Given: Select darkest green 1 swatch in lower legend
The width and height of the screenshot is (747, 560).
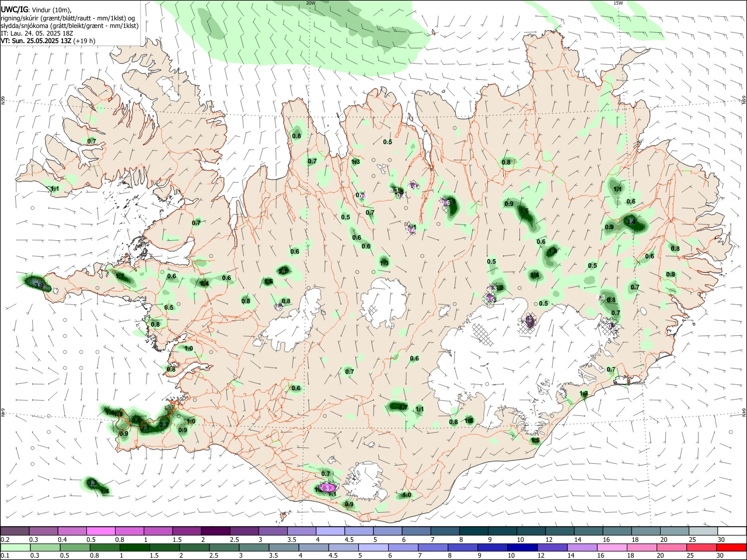Looking at the screenshot, I should point(134,548).
